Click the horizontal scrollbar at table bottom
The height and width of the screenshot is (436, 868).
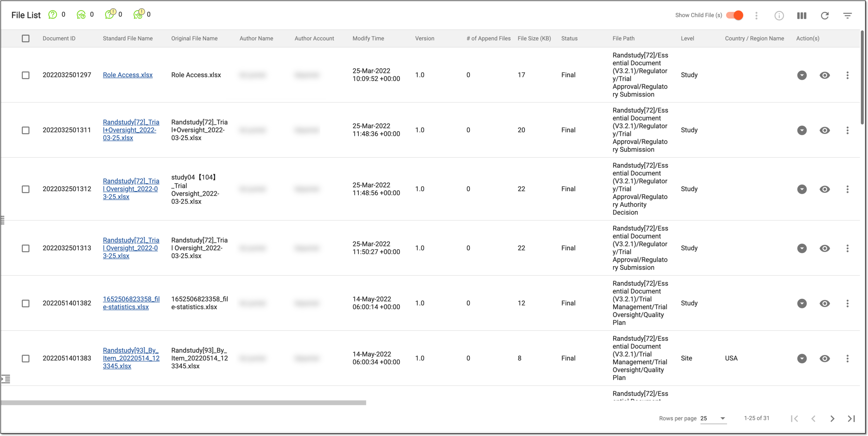[x=183, y=403]
